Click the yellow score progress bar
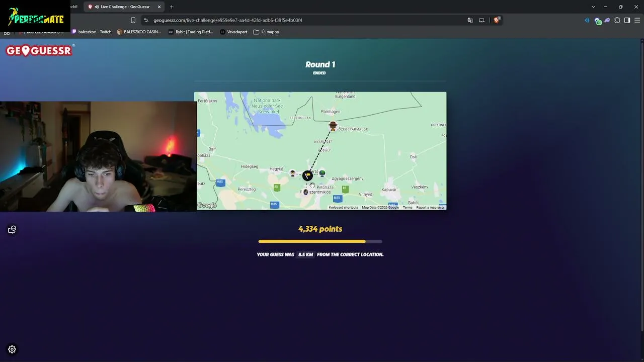Screen dimensions: 644x362 pyautogui.click(x=320, y=241)
